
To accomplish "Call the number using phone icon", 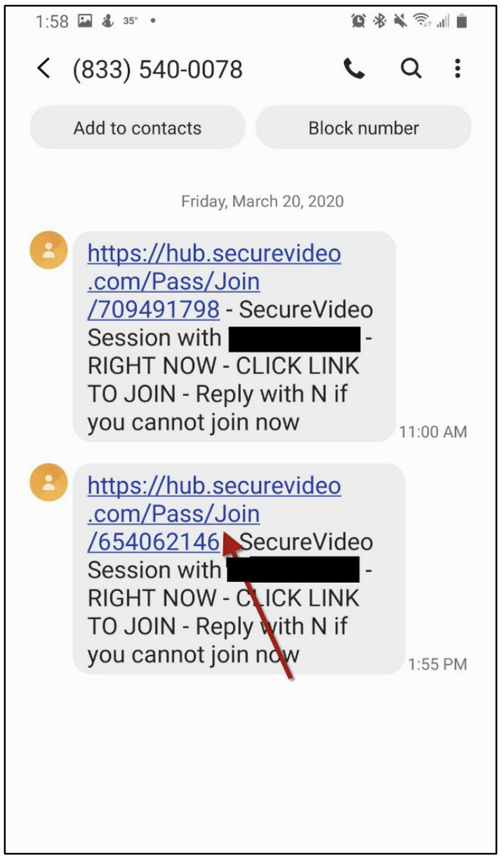I will (x=354, y=69).
